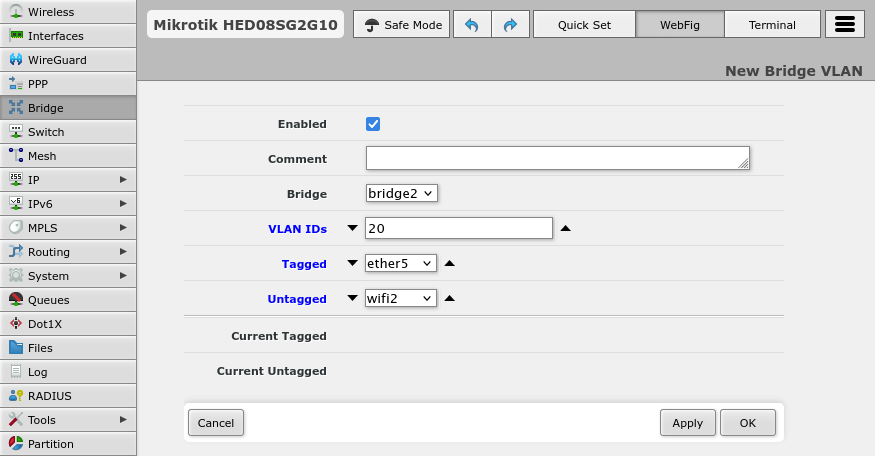Select the Queues sidebar icon
The width and height of the screenshot is (875, 456).
click(x=16, y=300)
